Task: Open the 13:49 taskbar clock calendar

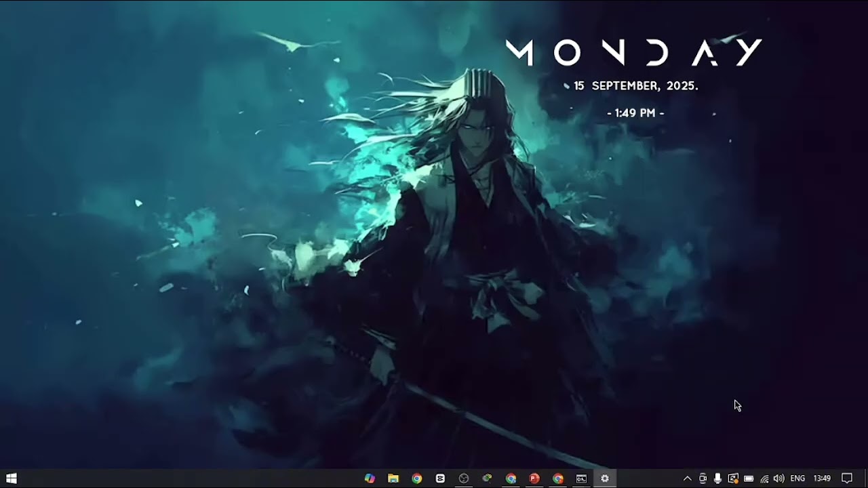Action: (x=822, y=479)
